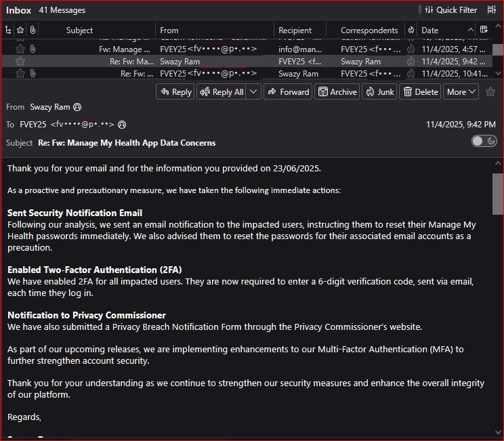Click the Inbox folder title
Screen dimensions: 504x441
[x=19, y=10]
